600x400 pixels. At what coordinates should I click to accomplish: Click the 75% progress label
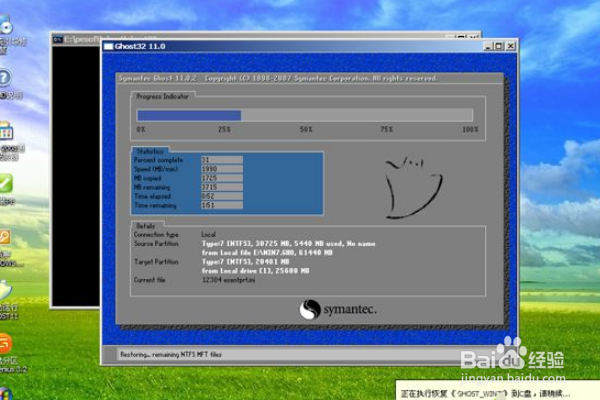(386, 129)
